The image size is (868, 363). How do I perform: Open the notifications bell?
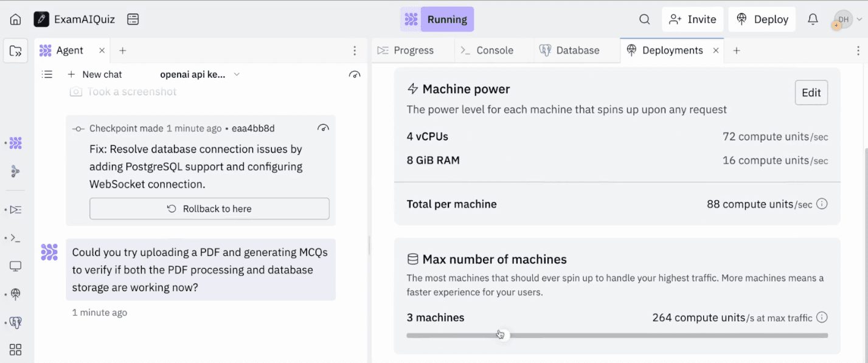point(813,19)
